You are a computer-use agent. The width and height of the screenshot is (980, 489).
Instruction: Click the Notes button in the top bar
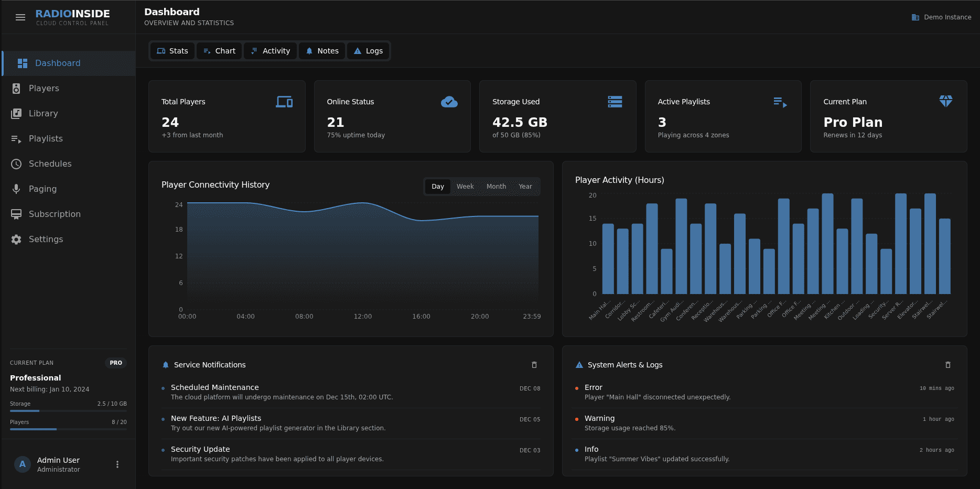coord(322,51)
